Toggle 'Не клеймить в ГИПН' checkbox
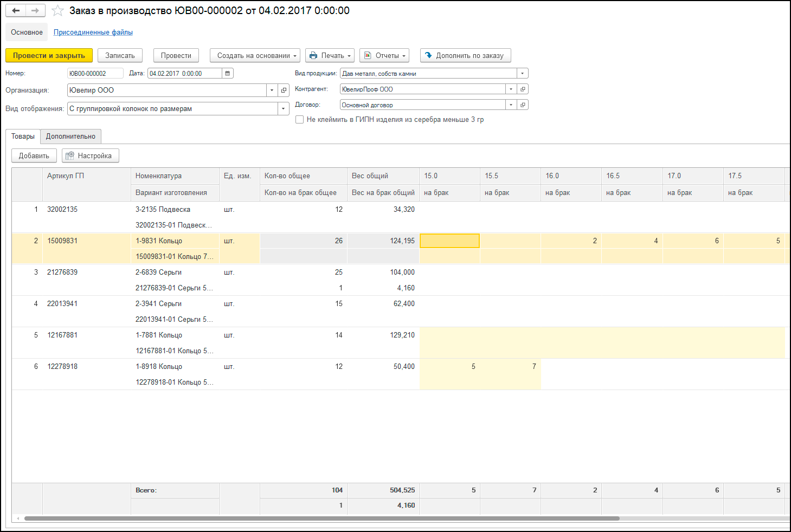 (299, 120)
